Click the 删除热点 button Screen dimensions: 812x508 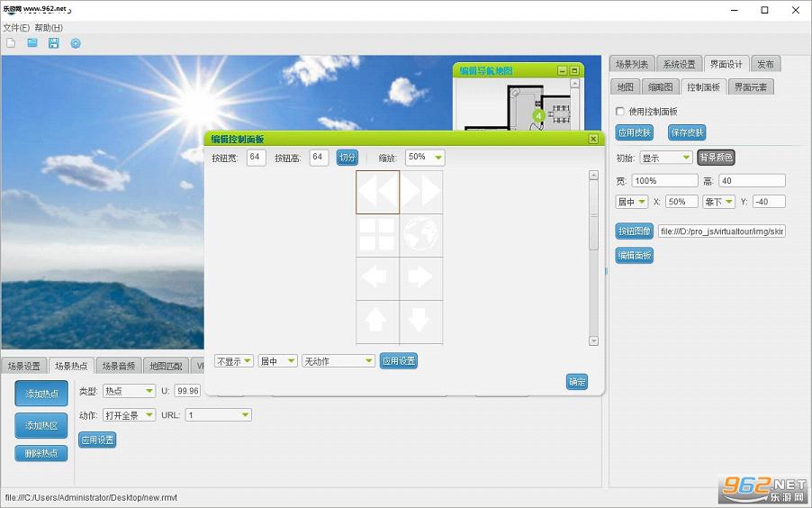click(x=41, y=453)
